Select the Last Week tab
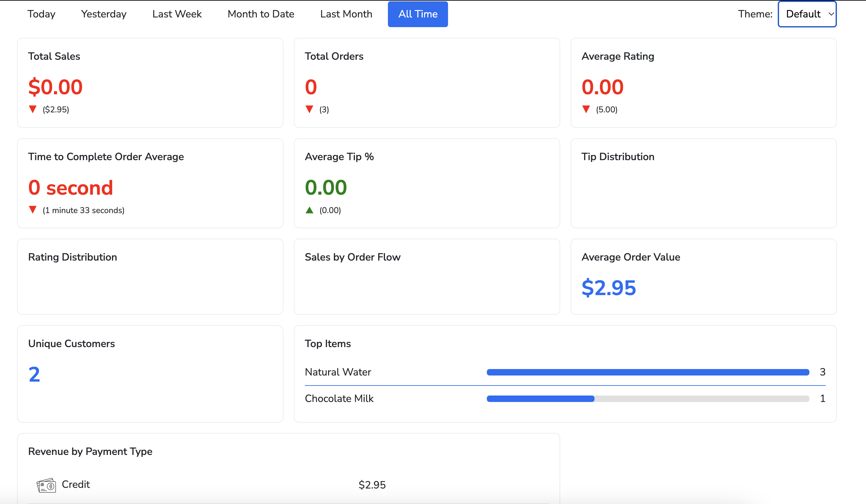This screenshot has width=866, height=504. coord(177,14)
